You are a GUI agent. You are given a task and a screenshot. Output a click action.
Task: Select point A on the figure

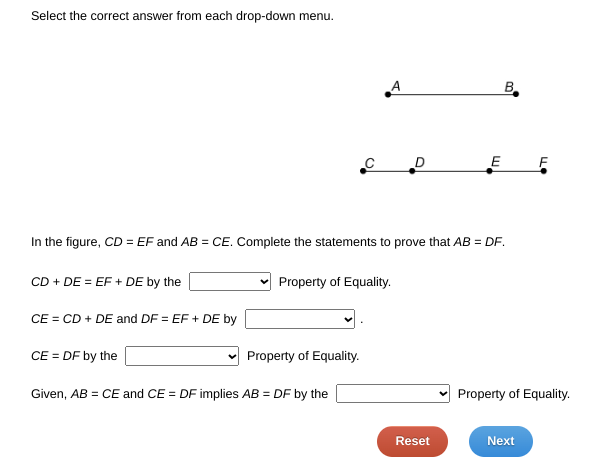point(388,94)
